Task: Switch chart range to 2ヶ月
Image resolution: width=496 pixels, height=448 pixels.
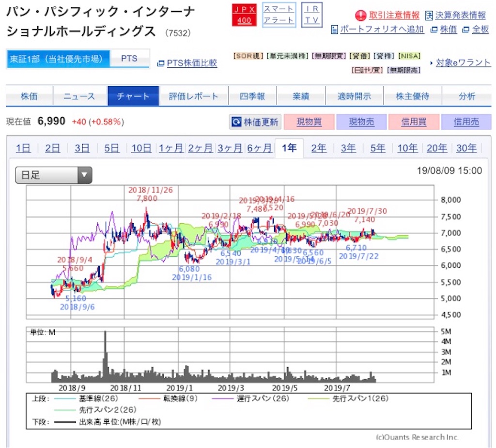Action: 200,148
